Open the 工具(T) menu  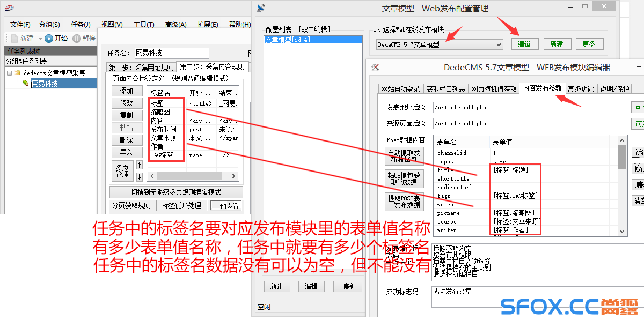click(143, 24)
